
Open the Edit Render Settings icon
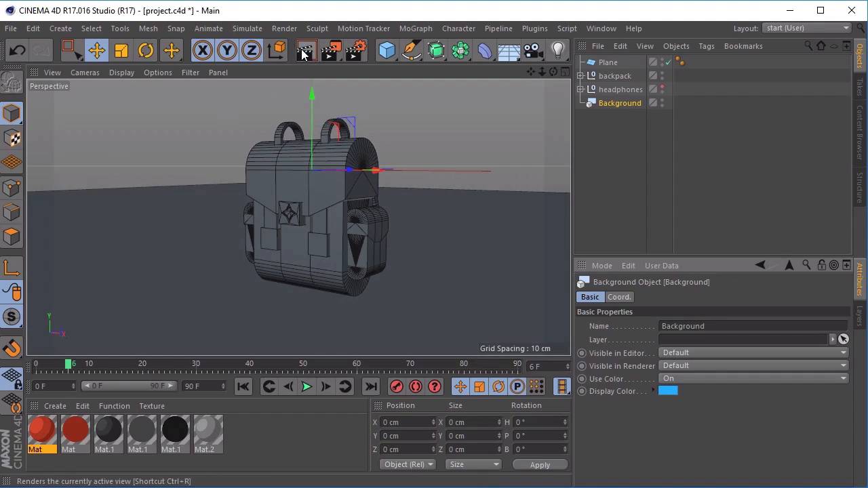coord(355,51)
